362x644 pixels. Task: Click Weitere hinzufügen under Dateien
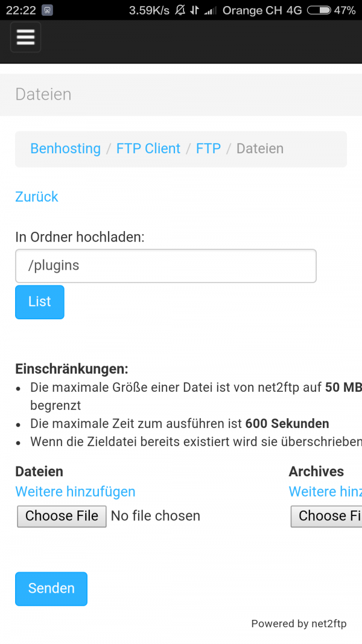pos(75,491)
